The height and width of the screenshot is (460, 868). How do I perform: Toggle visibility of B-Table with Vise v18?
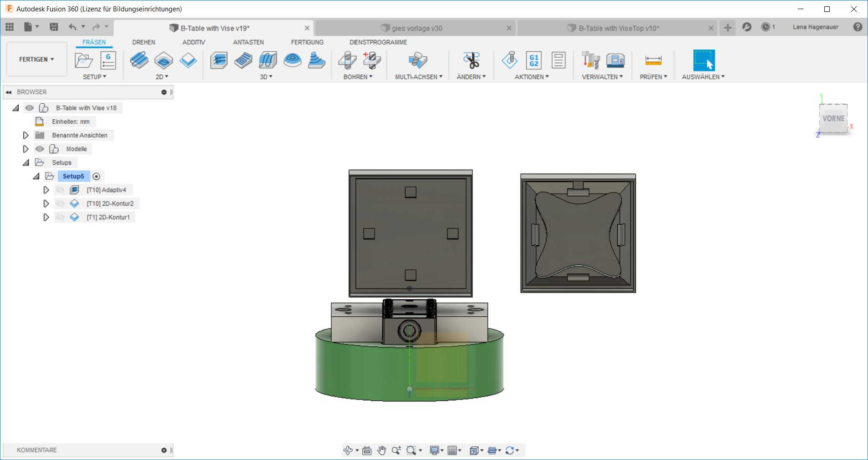[x=30, y=108]
